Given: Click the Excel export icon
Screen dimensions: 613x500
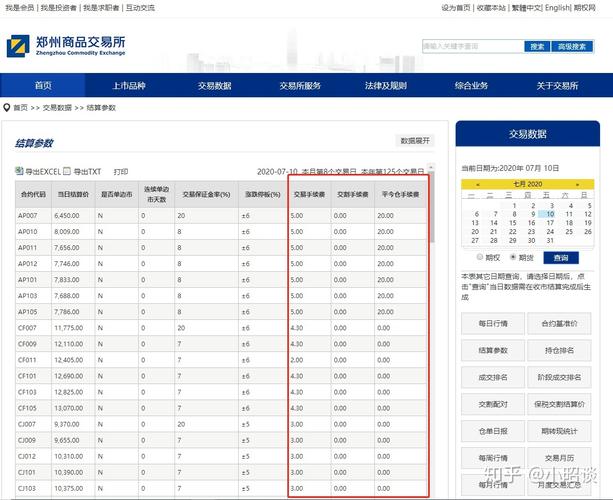Looking at the screenshot, I should coord(19,171).
